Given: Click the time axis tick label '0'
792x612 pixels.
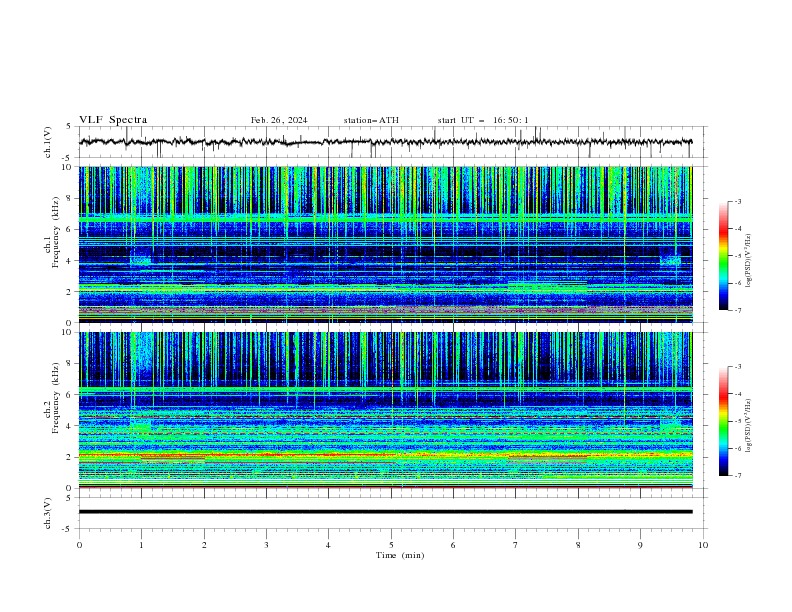Looking at the screenshot, I should [79, 545].
